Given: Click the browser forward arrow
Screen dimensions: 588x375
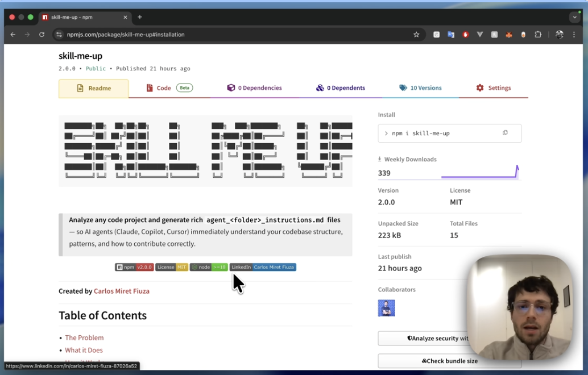Looking at the screenshot, I should click(x=27, y=35).
